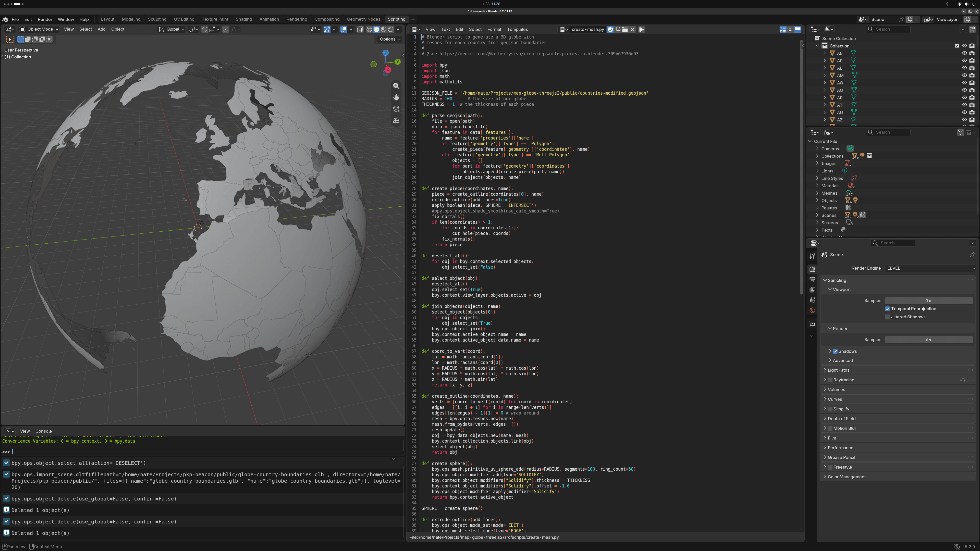This screenshot has width=980, height=551.
Task: Open the Templates menu in text editor
Action: [x=517, y=29]
